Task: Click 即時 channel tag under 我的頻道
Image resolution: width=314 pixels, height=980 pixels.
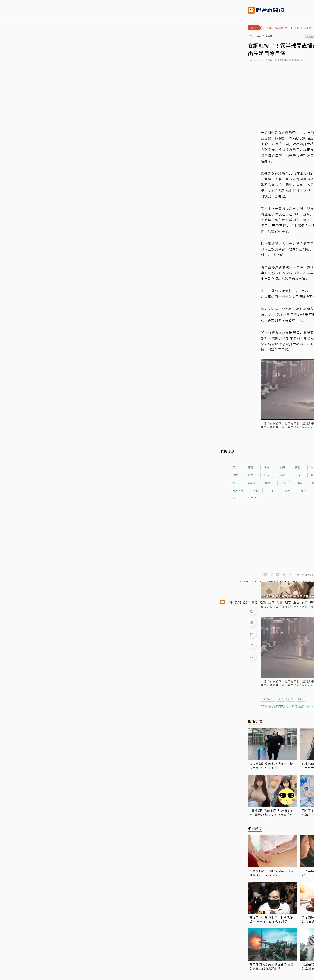Action: [235, 468]
